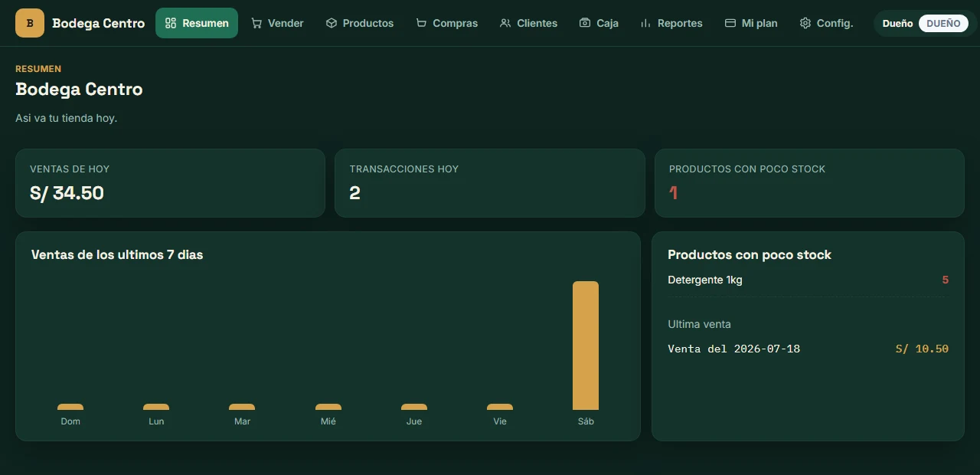The width and height of the screenshot is (980, 475).
Task: Click the Resumen grid icon
Action: (171, 23)
